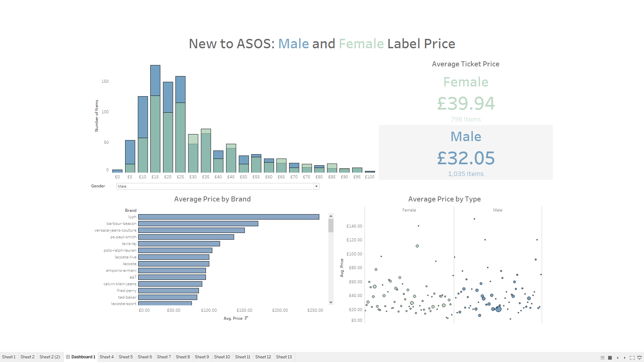Screen dimensions: 644x362
Task: Select the lyph brand bar in Average Price chart
Action: (x=228, y=217)
